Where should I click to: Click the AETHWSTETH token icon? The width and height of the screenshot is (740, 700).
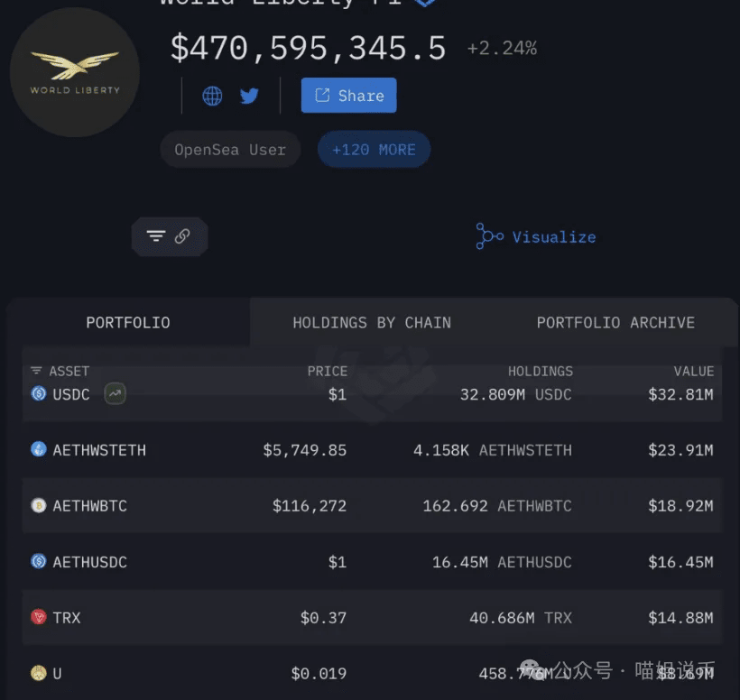click(x=39, y=449)
